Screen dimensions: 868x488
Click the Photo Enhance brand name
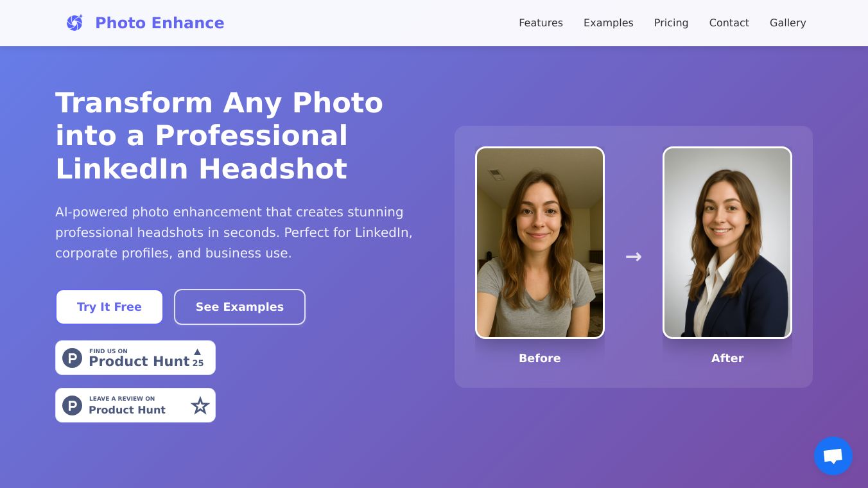(x=160, y=23)
